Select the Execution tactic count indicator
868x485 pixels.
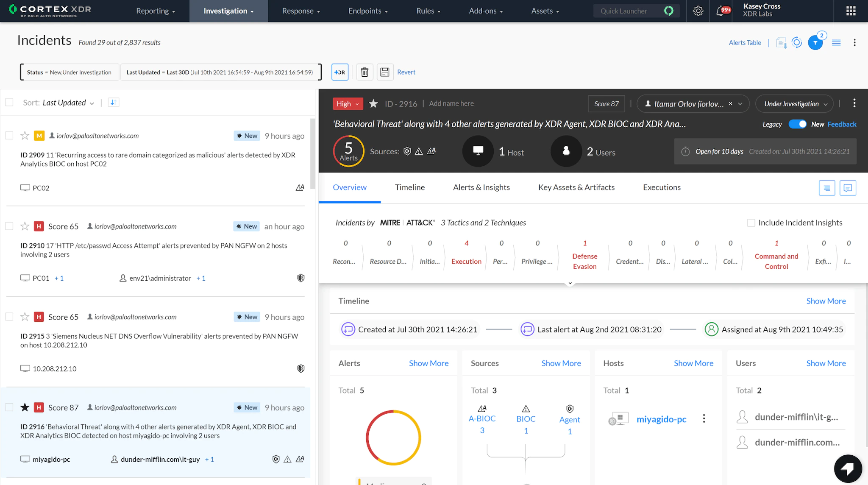click(466, 243)
